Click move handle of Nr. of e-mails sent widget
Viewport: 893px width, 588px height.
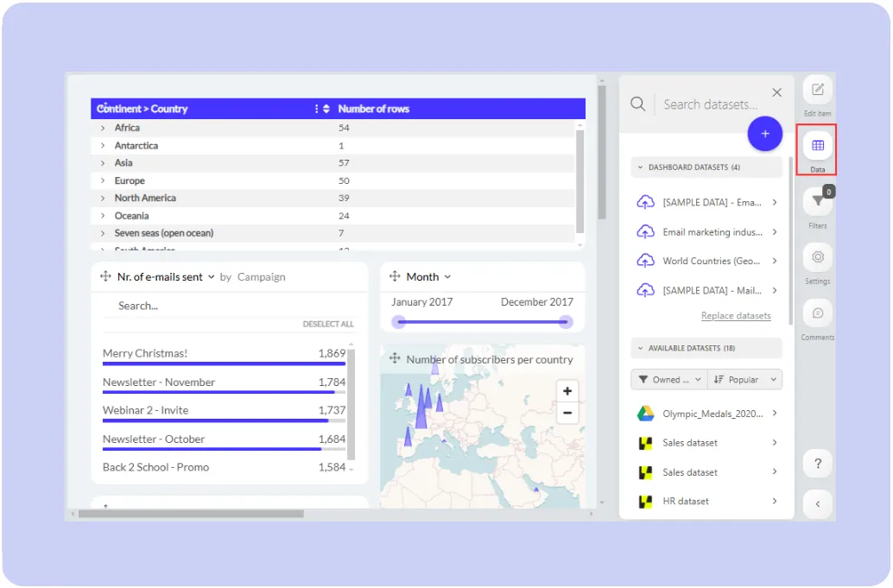[105, 276]
